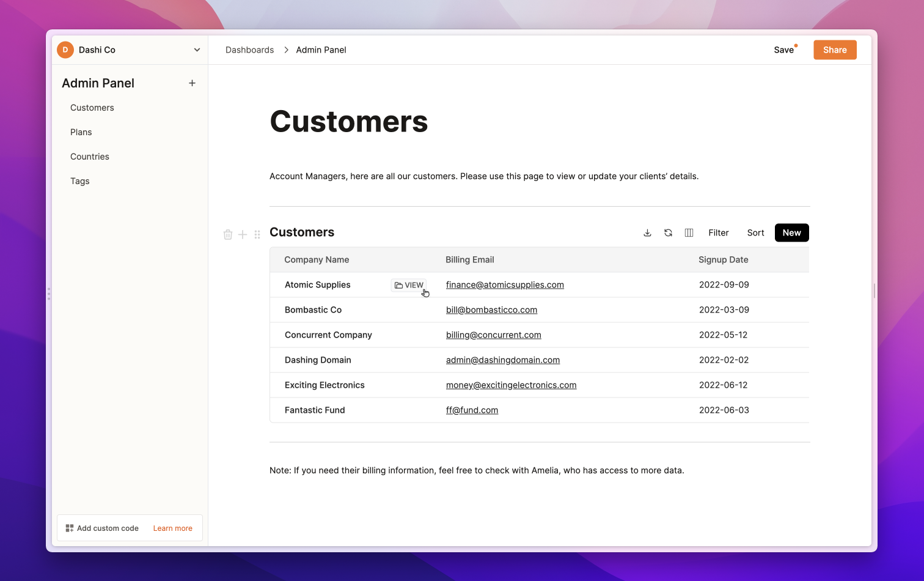The image size is (924, 581).
Task: Open the column layout icon
Action: click(x=689, y=233)
